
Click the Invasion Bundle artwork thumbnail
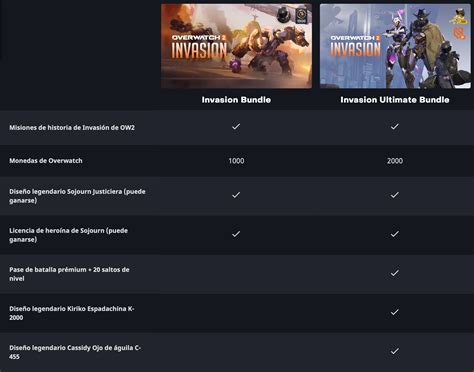(x=236, y=46)
